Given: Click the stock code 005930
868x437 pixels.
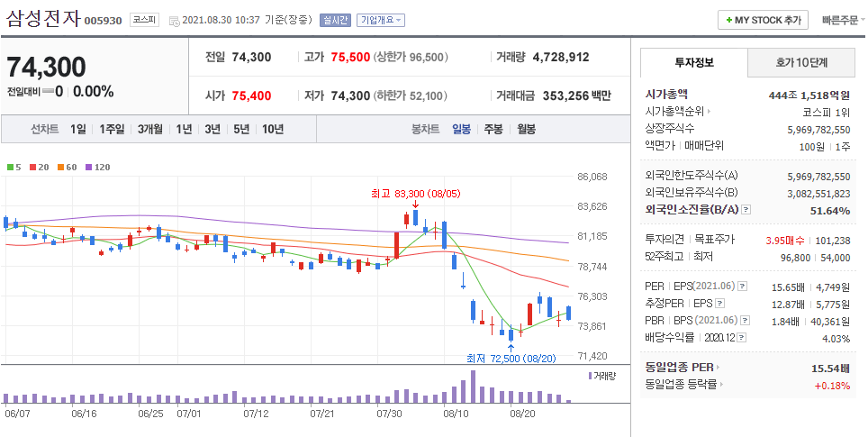Looking at the screenshot, I should pos(103,21).
